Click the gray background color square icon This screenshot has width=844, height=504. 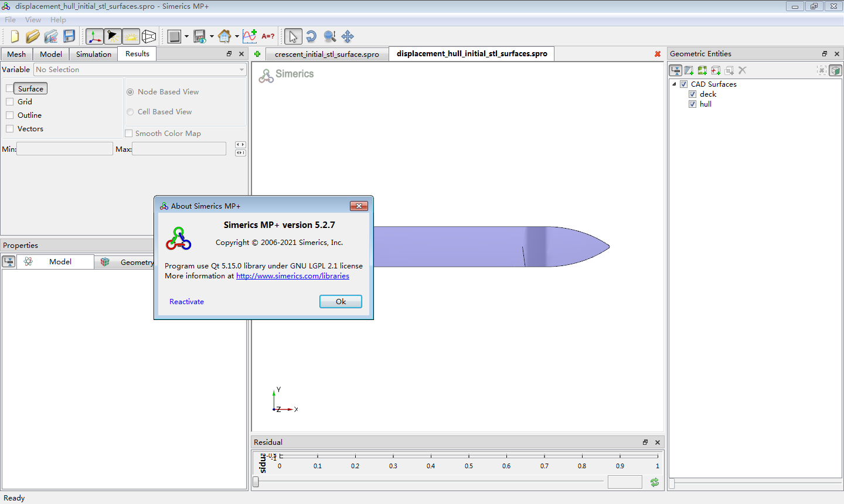click(174, 36)
